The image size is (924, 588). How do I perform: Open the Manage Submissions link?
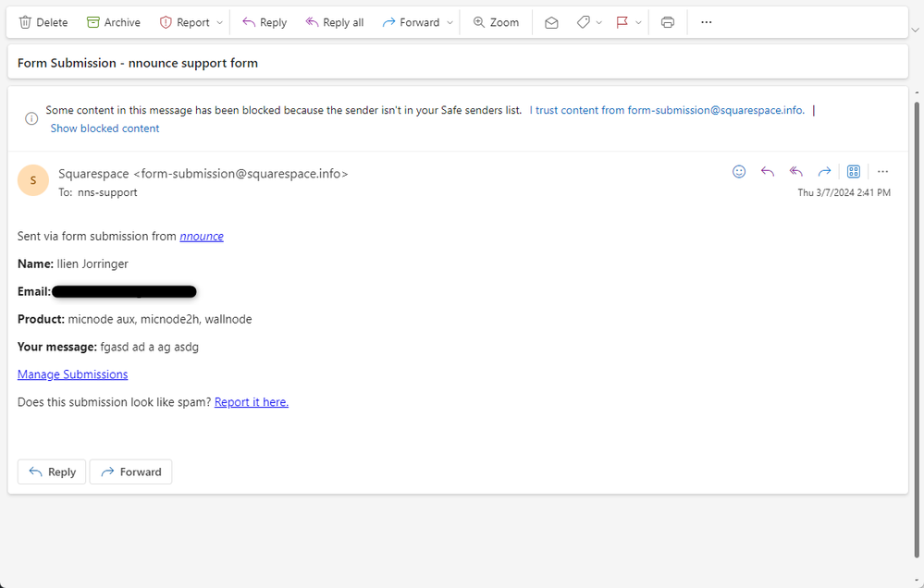click(72, 374)
